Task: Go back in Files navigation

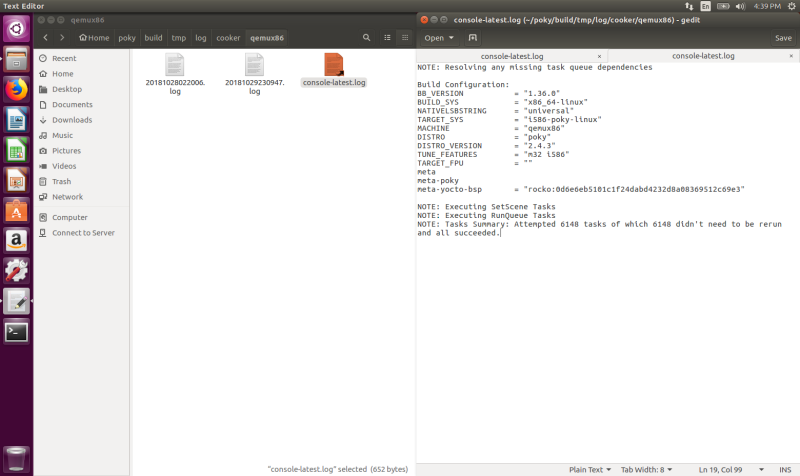Action: [45, 38]
